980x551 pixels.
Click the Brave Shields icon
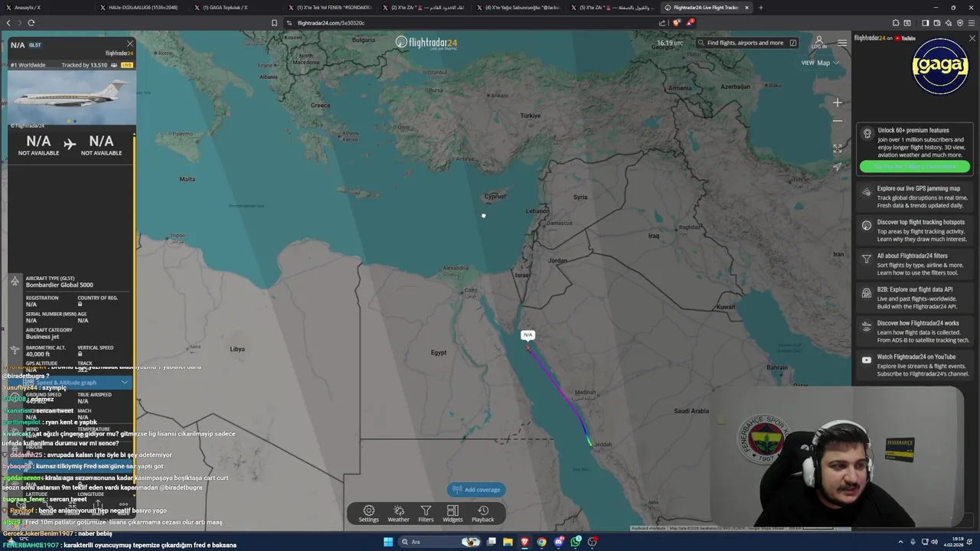coord(677,23)
